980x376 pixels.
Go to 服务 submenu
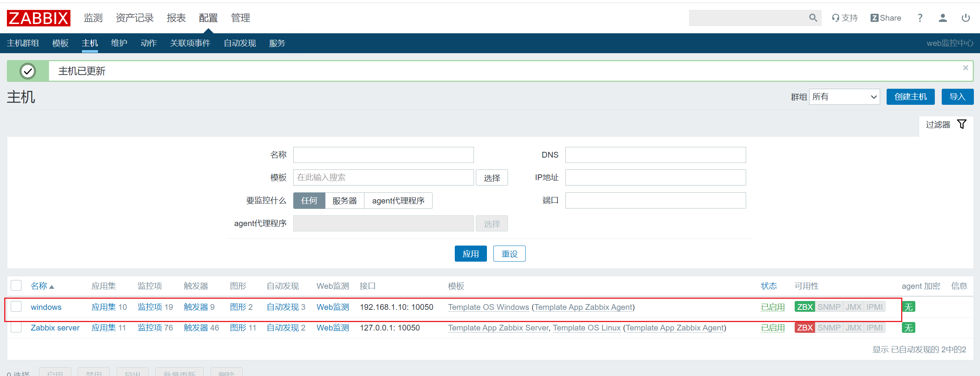pyautogui.click(x=277, y=43)
